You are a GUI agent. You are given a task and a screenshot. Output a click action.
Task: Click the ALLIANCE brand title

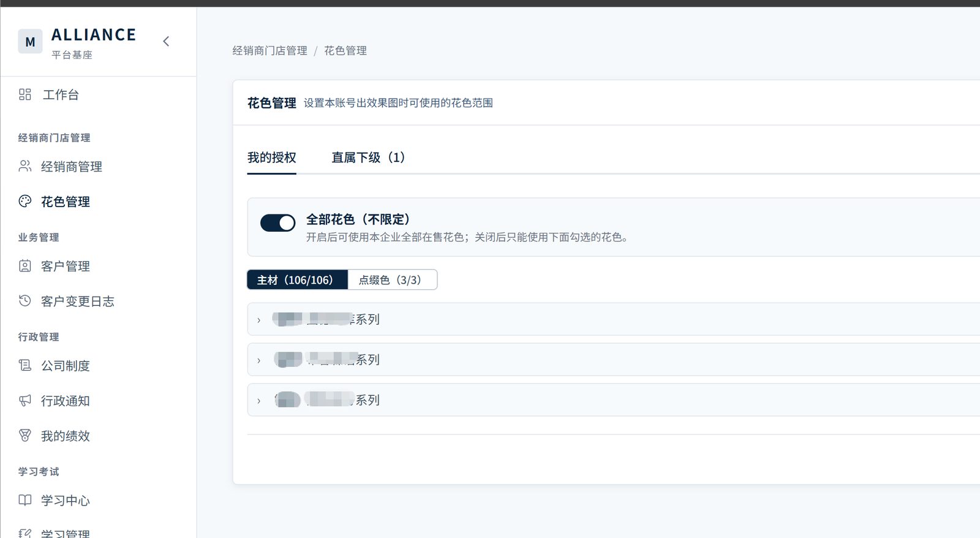point(94,35)
